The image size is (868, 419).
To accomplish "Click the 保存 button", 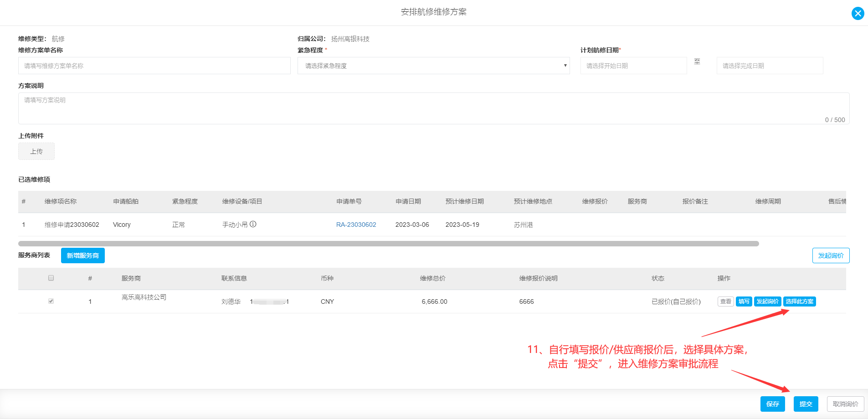I will pyautogui.click(x=772, y=404).
